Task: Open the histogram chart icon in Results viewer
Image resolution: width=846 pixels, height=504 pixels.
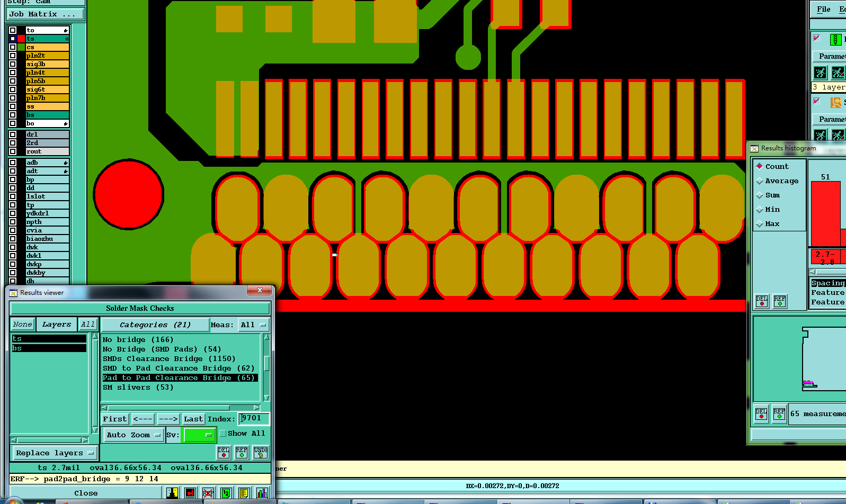Action: tap(262, 493)
